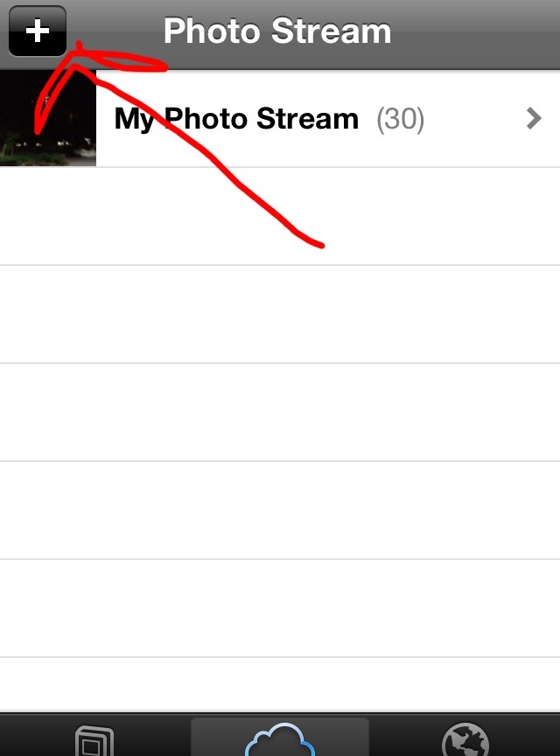Viewport: 560px width, 756px height.
Task: Click the tip of the red arrow annotation
Action: [x=79, y=46]
